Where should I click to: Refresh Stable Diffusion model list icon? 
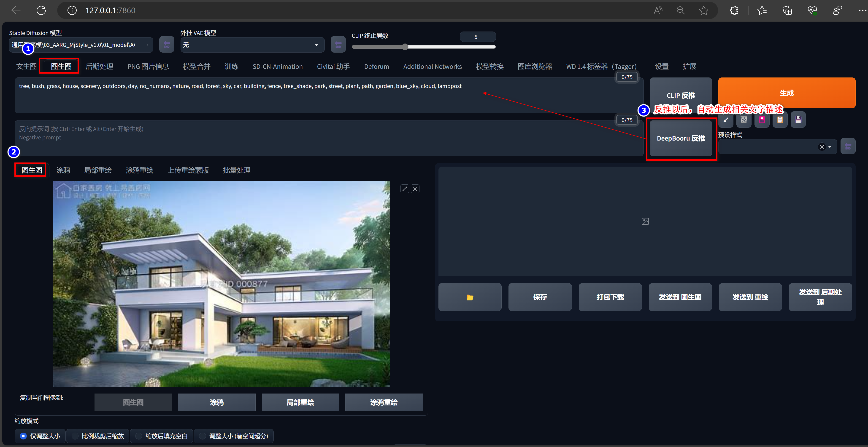pyautogui.click(x=166, y=45)
